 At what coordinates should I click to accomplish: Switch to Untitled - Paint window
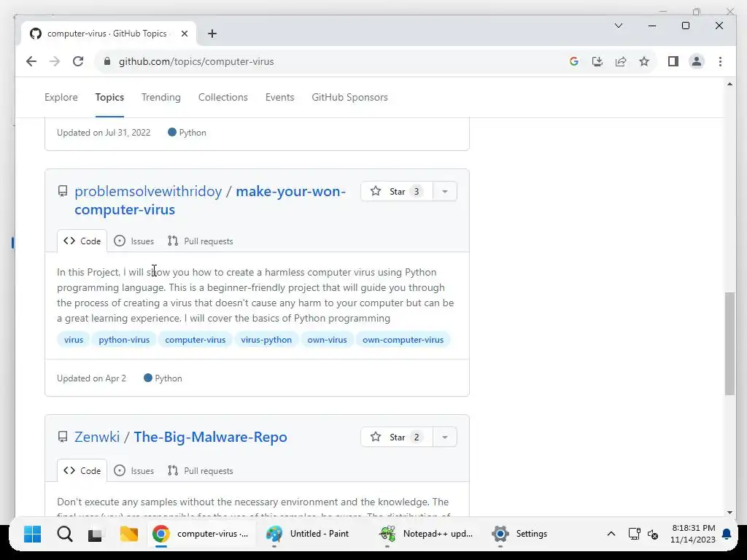pyautogui.click(x=309, y=534)
